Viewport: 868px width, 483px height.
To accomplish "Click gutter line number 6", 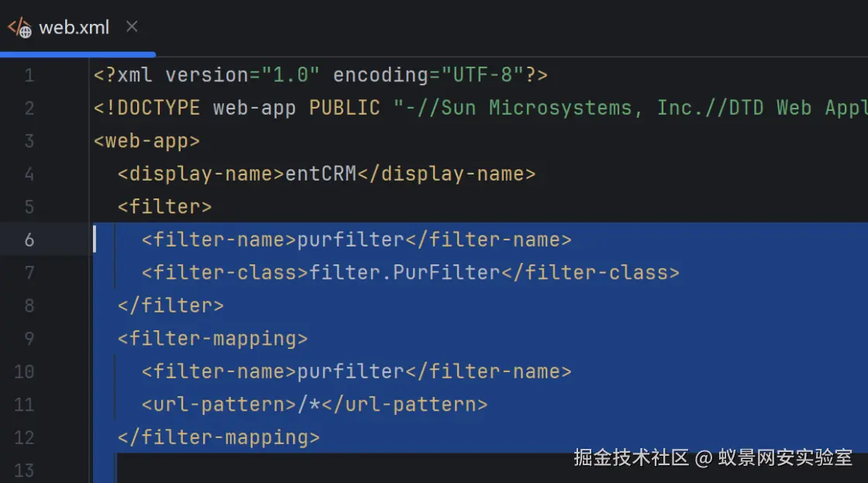I will tap(29, 240).
